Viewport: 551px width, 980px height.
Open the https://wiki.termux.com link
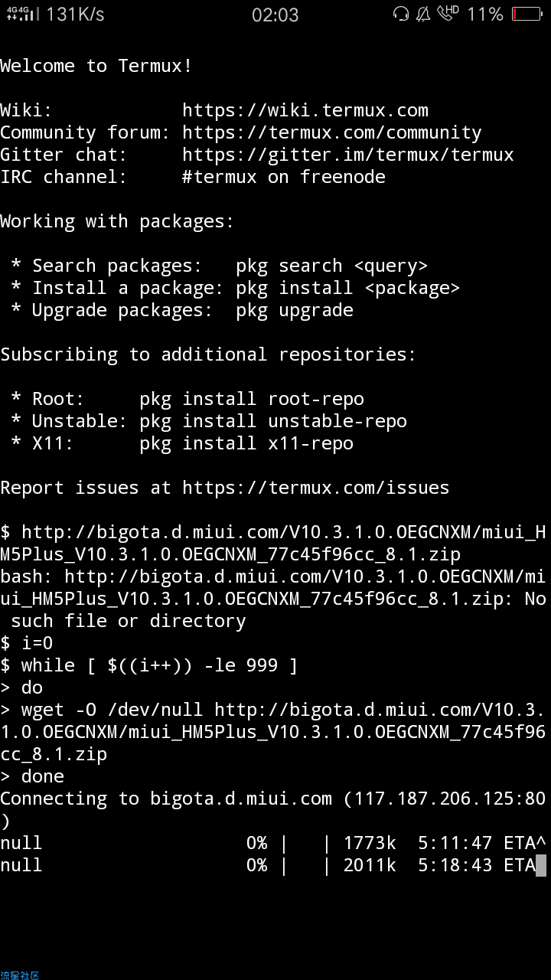pyautogui.click(x=305, y=110)
